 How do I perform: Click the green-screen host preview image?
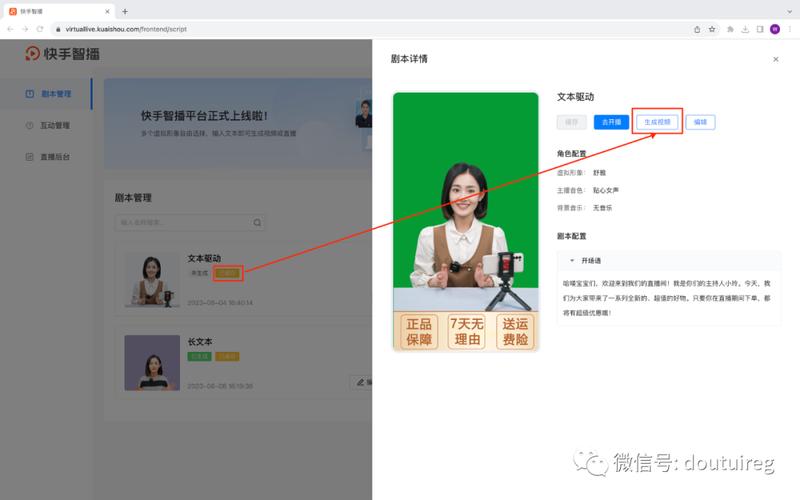[465, 222]
